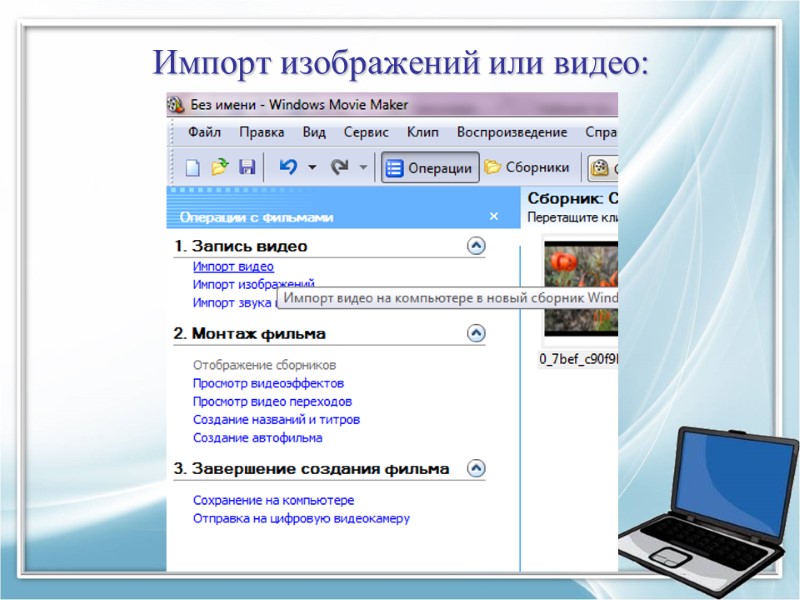Open the Воспроизведение menu

click(x=512, y=132)
